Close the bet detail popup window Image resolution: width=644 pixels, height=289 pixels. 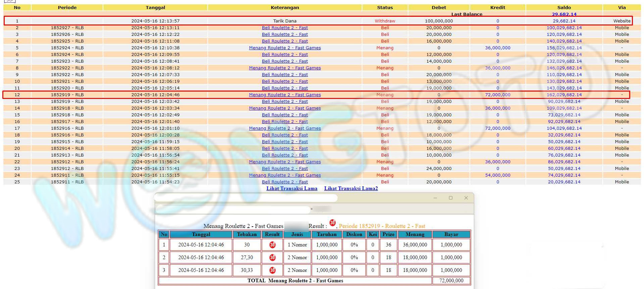coord(466,198)
